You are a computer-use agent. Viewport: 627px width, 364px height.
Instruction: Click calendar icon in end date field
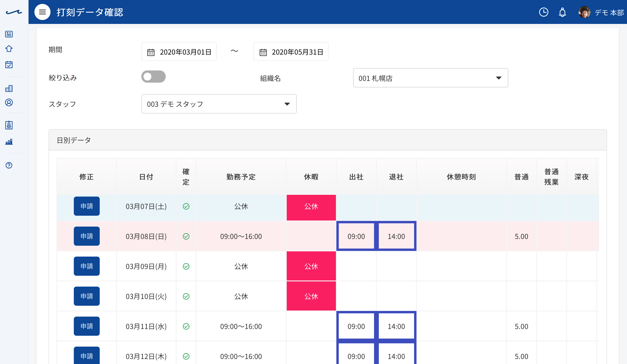pyautogui.click(x=263, y=52)
